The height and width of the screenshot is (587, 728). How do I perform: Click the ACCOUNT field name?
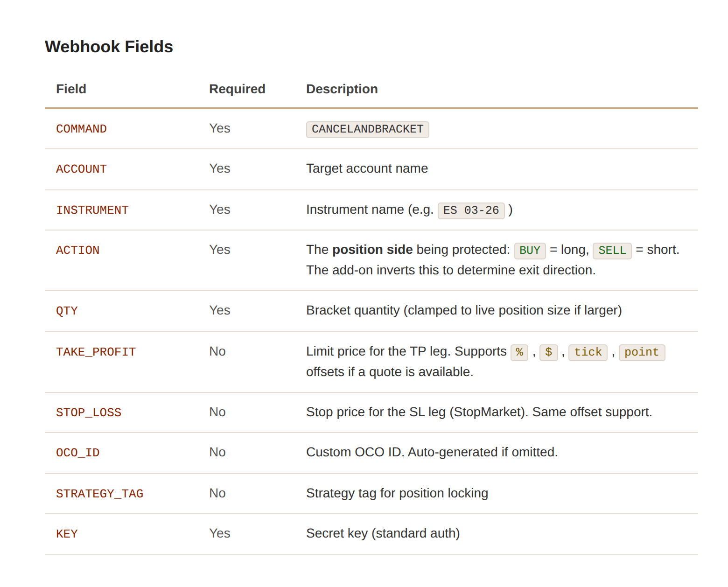coord(81,169)
